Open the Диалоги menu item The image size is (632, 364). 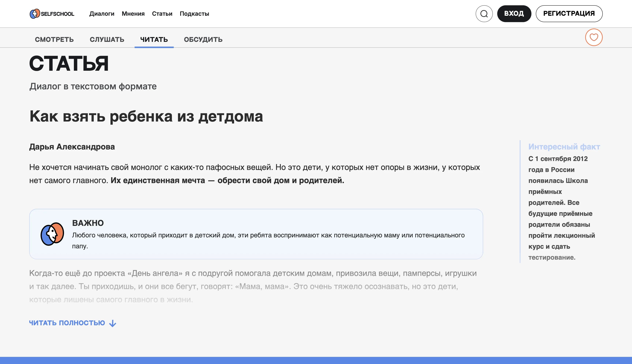[x=102, y=14]
